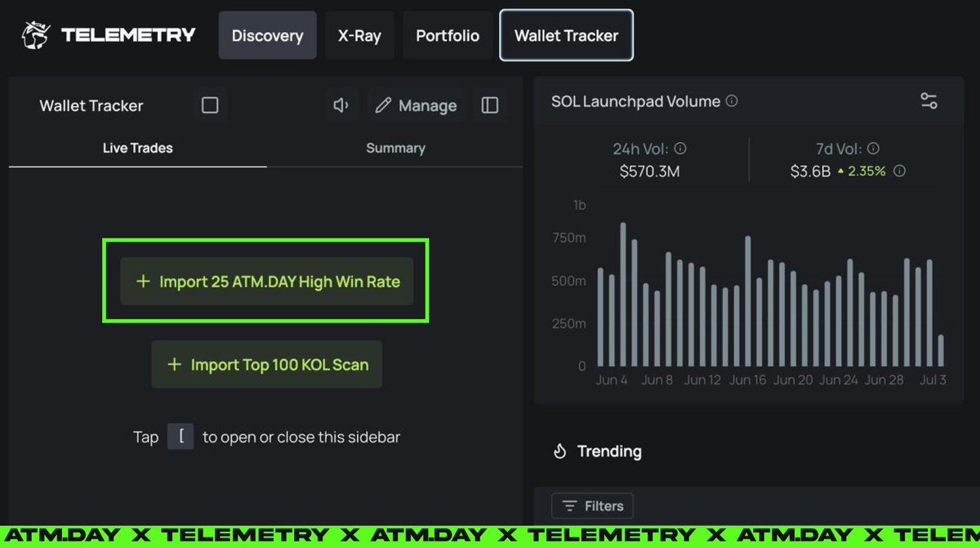The height and width of the screenshot is (548, 980).
Task: Open the Discovery tab
Action: [267, 36]
